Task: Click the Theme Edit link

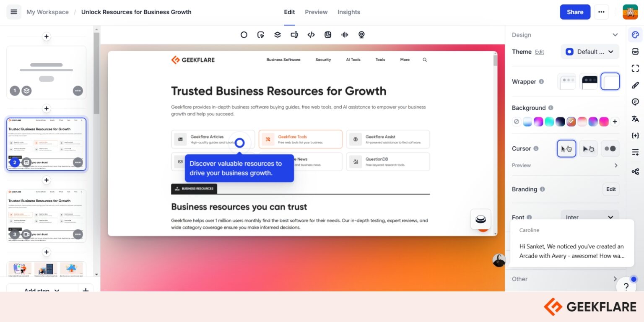Action: [x=540, y=52]
